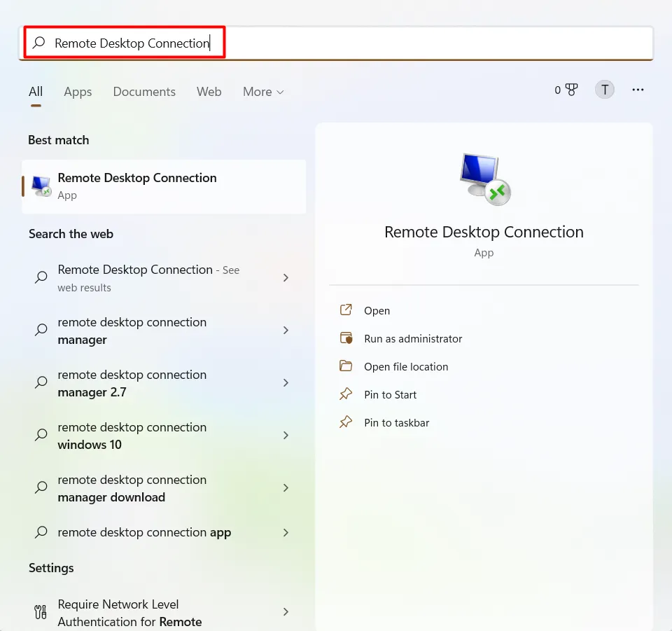This screenshot has width=672, height=631.
Task: Click search icon beside 'remote desktop connection manager'
Action: (41, 330)
